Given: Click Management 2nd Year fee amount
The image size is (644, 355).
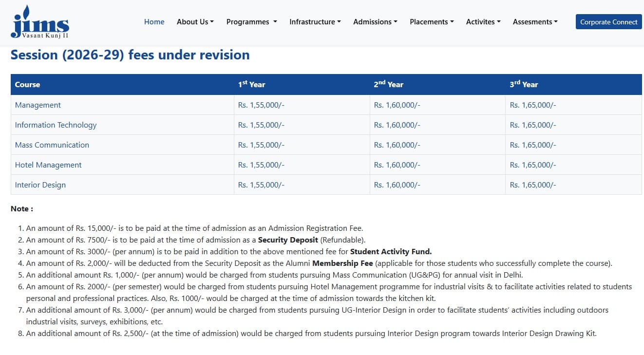Looking at the screenshot, I should (397, 105).
